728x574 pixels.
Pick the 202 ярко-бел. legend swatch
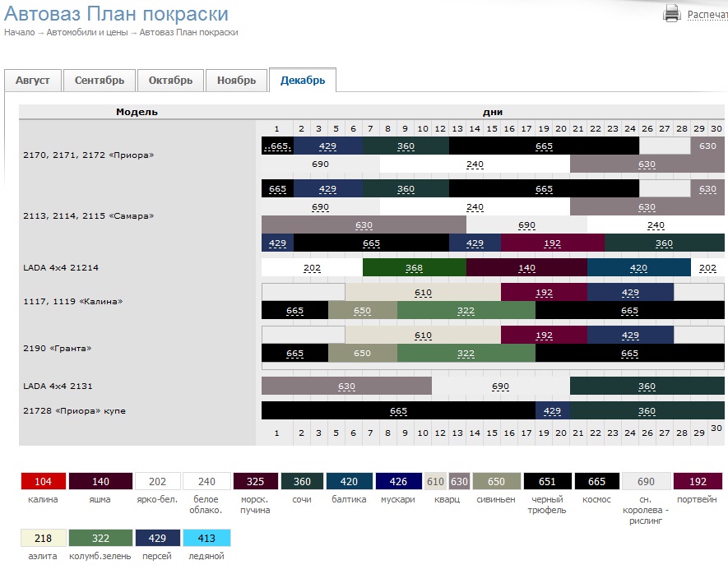click(x=157, y=481)
